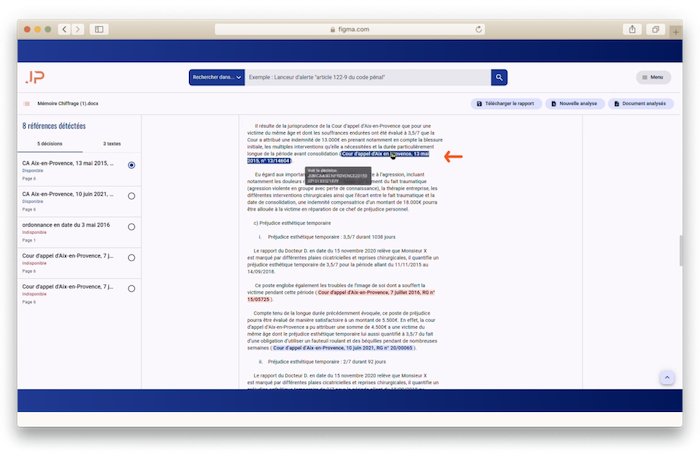This screenshot has width=700, height=458.
Task: Open Safari's share icon
Action: click(632, 29)
